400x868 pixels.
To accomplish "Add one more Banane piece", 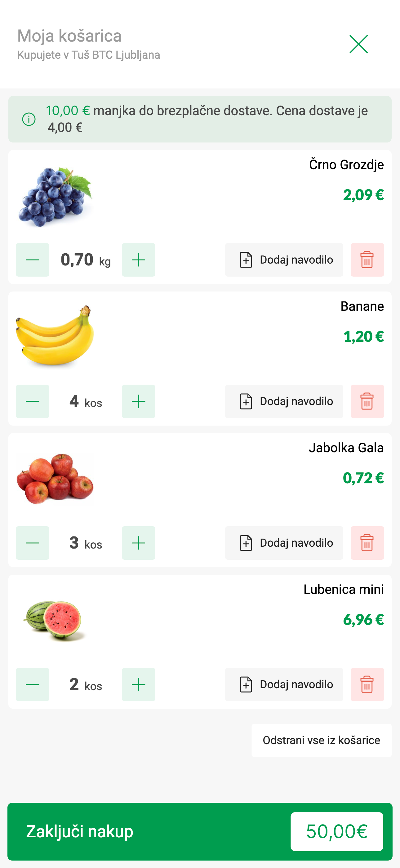I will (138, 401).
